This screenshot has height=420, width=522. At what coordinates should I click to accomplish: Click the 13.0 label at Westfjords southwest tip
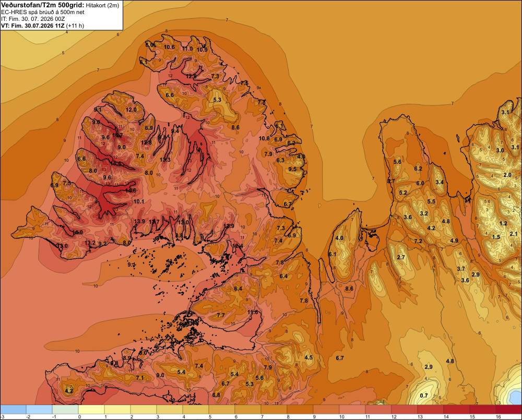[62, 246]
